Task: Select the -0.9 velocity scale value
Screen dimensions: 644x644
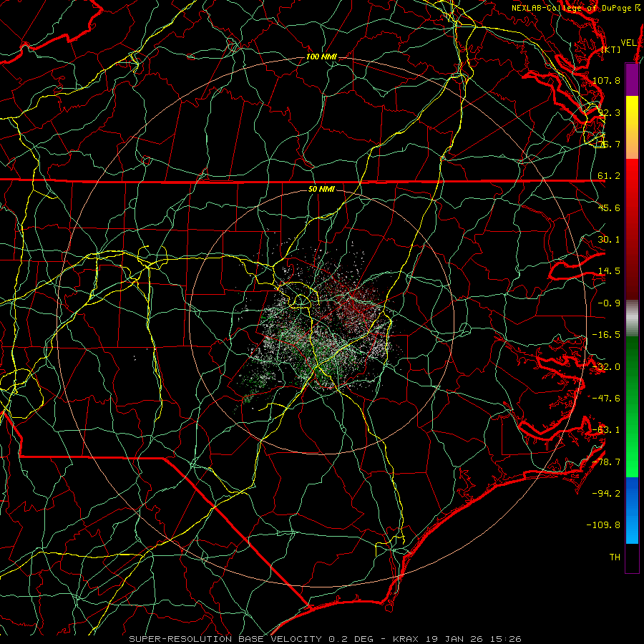Action: click(x=609, y=303)
